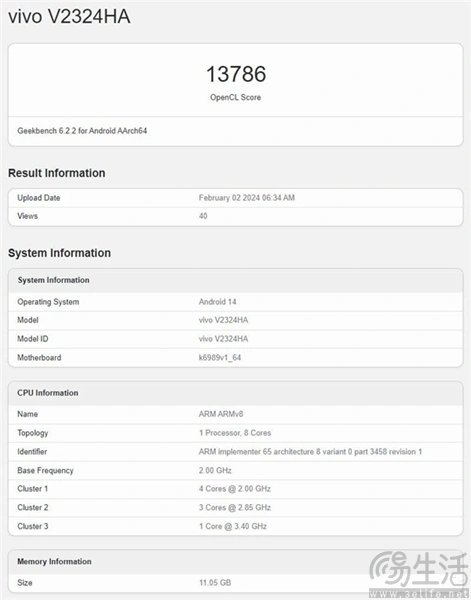Select the vivo V2324HA value in Model row
The height and width of the screenshot is (600, 471).
tap(223, 320)
